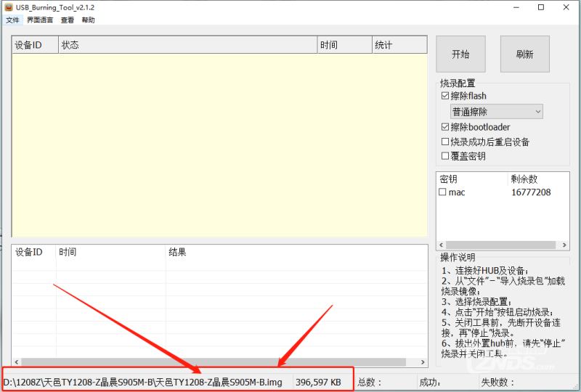Click the image file path in status bar
The height and width of the screenshot is (392, 581).
[142, 382]
